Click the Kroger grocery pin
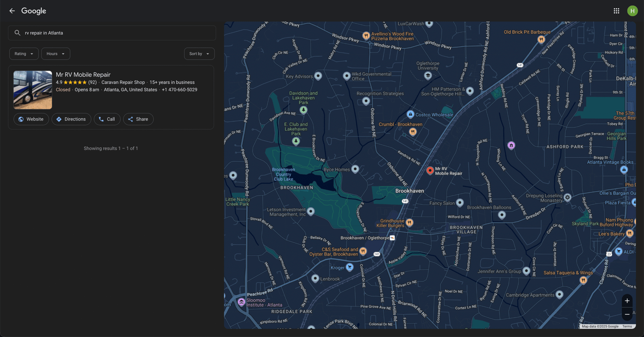 pyautogui.click(x=350, y=267)
